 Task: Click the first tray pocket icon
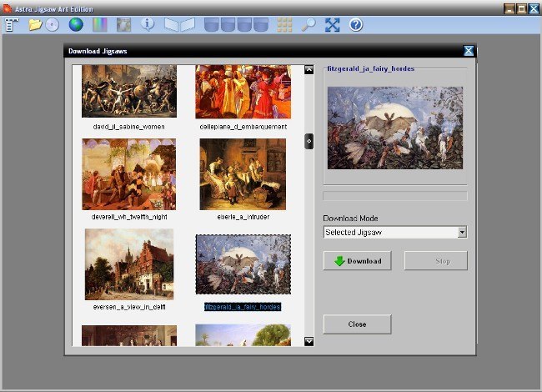click(x=212, y=25)
